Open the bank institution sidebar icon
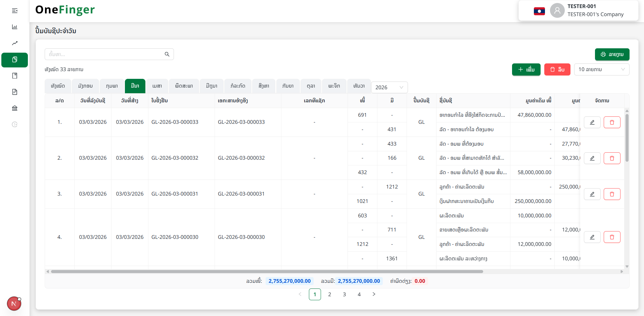The height and width of the screenshot is (316, 644). [15, 108]
